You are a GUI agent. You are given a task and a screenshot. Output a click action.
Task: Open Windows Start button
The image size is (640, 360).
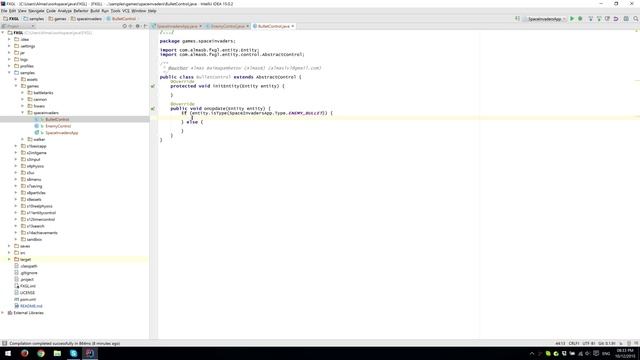[x=8, y=353]
